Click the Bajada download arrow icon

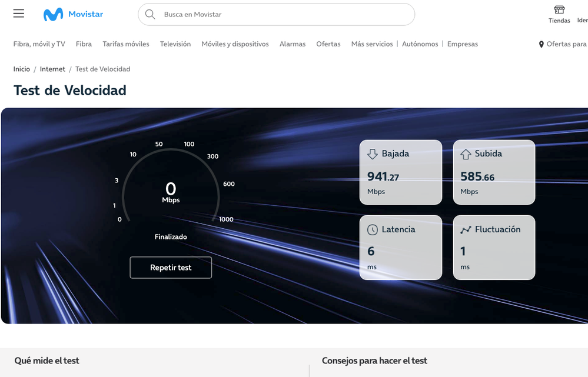[372, 154]
